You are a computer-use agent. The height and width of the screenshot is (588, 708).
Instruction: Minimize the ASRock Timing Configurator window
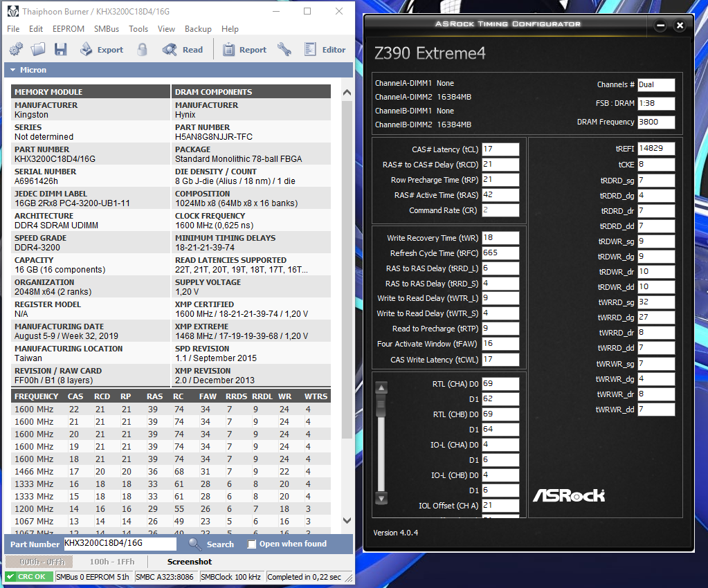660,26
